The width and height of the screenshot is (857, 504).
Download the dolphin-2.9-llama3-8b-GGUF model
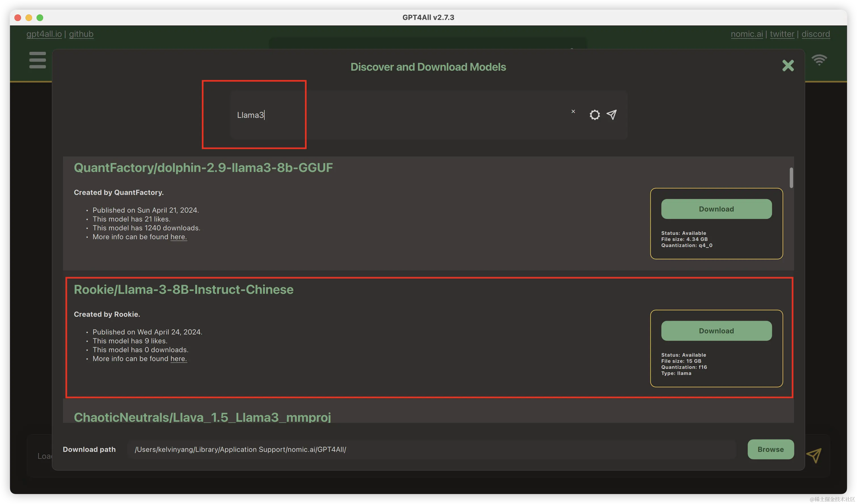tap(716, 209)
